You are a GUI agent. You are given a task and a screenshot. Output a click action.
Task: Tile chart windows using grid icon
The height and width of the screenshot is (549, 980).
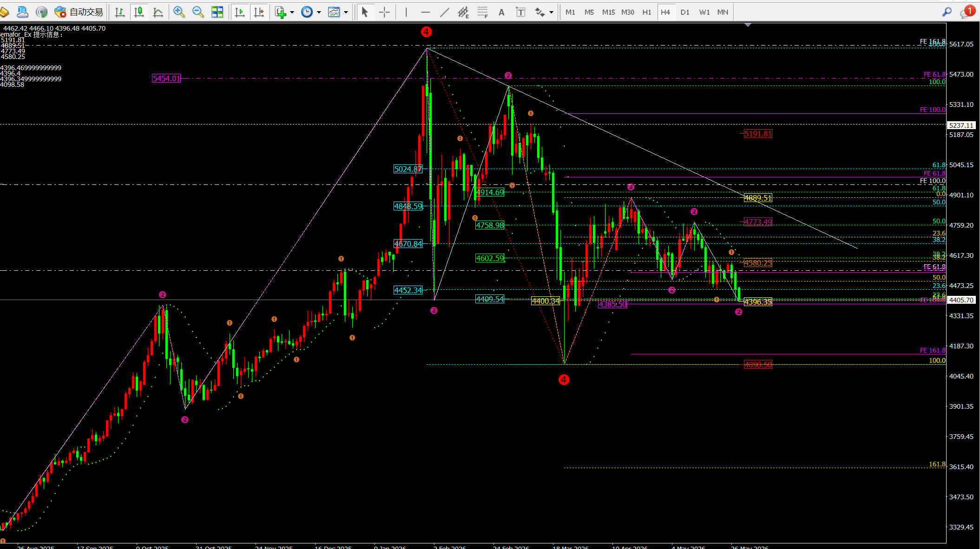pyautogui.click(x=217, y=12)
